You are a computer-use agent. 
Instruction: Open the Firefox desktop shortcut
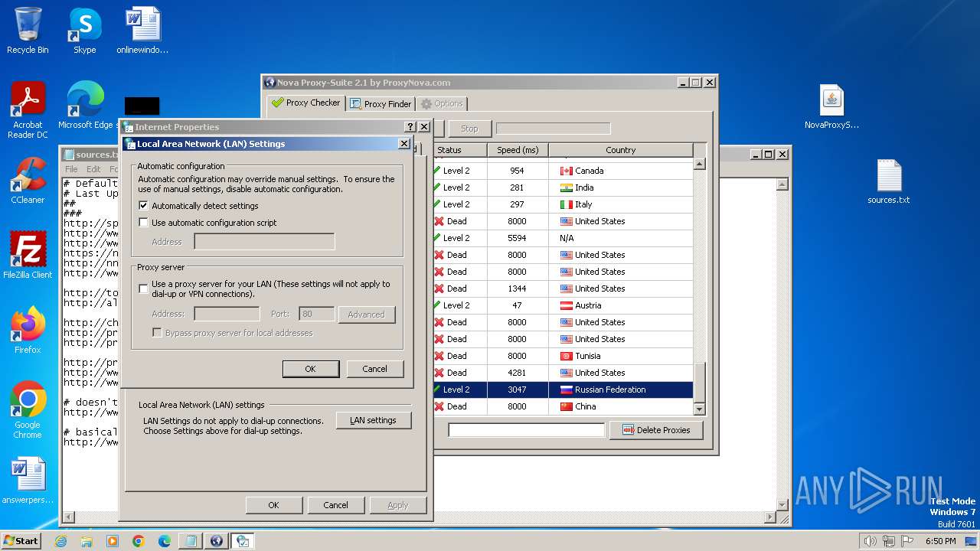pyautogui.click(x=28, y=330)
